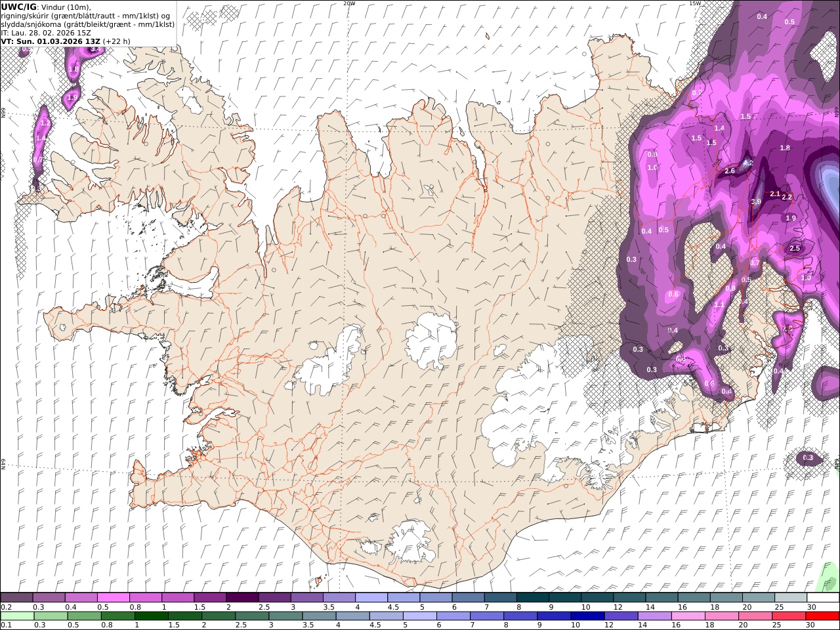Click the dark teal 8–9 swatch in the upper legend

click(x=532, y=597)
